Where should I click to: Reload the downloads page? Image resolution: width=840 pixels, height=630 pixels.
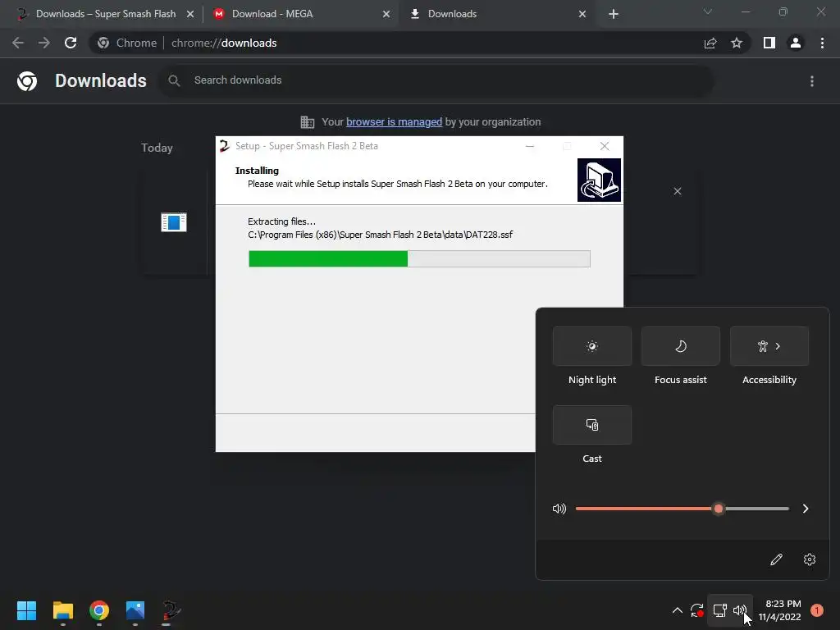point(71,43)
